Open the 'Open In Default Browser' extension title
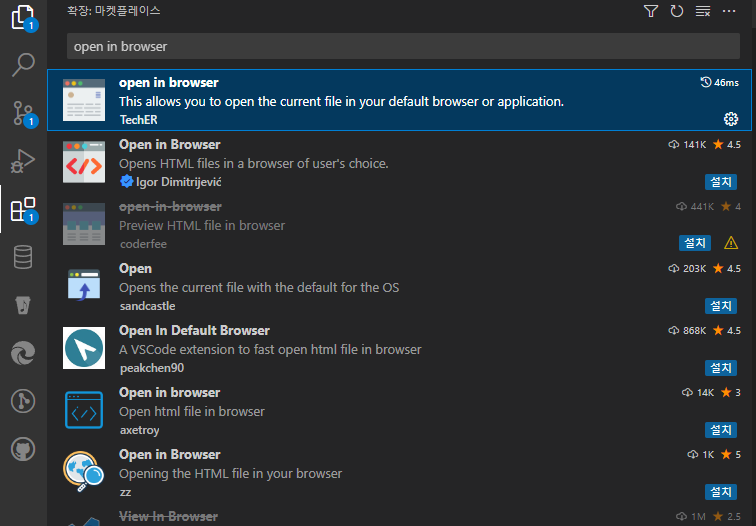756x526 pixels. pyautogui.click(x=194, y=331)
